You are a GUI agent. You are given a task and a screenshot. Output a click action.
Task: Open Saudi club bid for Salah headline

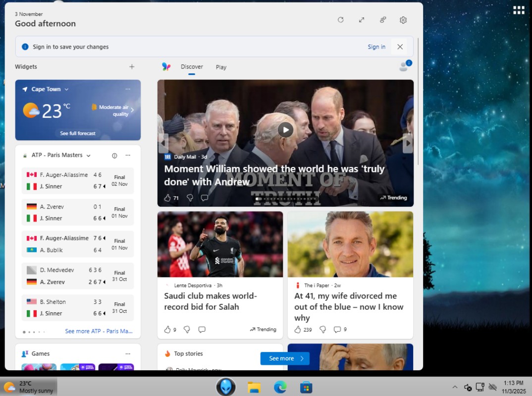click(211, 301)
